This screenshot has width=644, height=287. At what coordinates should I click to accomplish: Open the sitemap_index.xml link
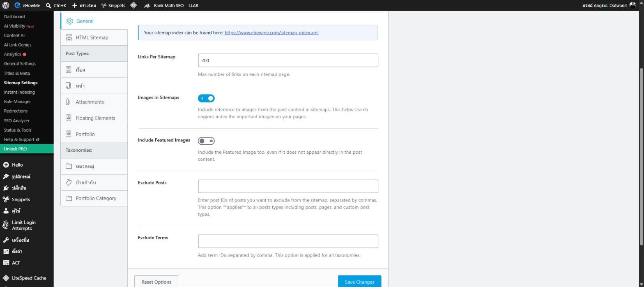click(x=271, y=32)
